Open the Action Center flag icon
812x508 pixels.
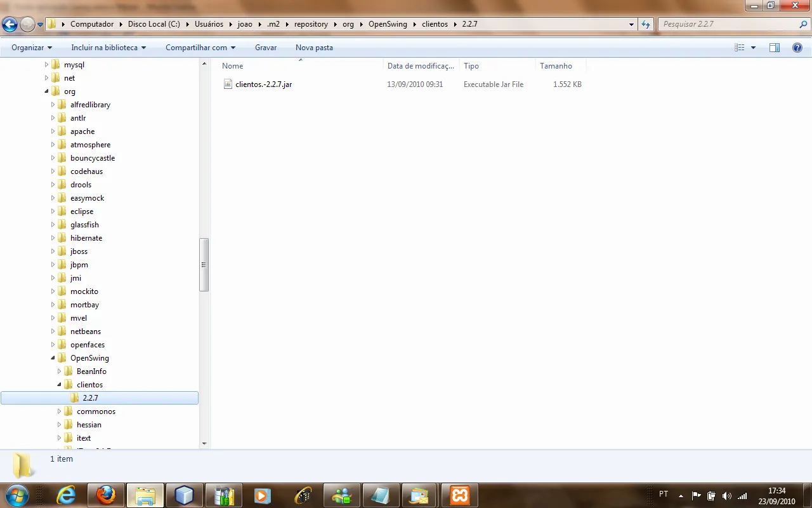coord(696,495)
